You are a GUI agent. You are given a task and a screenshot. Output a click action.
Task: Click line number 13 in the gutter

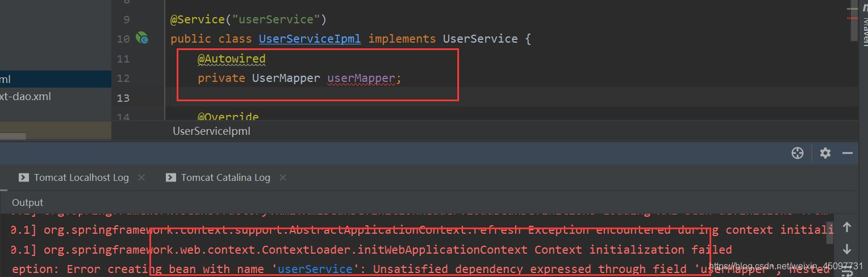pyautogui.click(x=123, y=98)
